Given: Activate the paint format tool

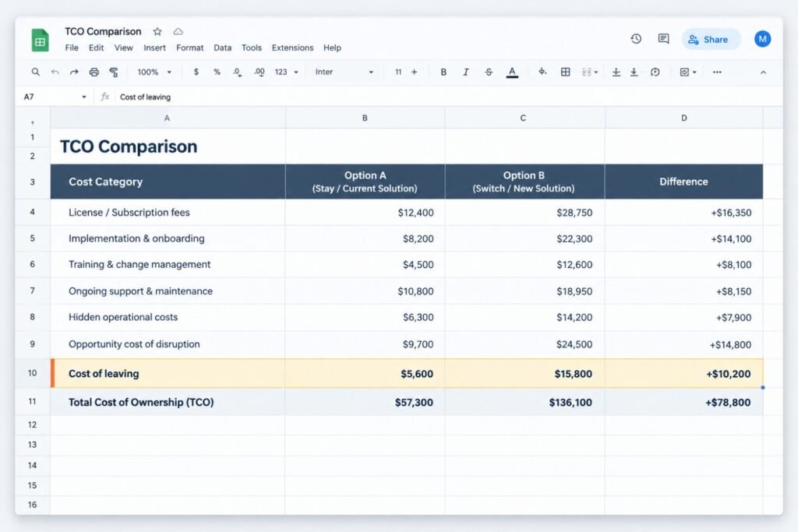Looking at the screenshot, I should pos(114,72).
